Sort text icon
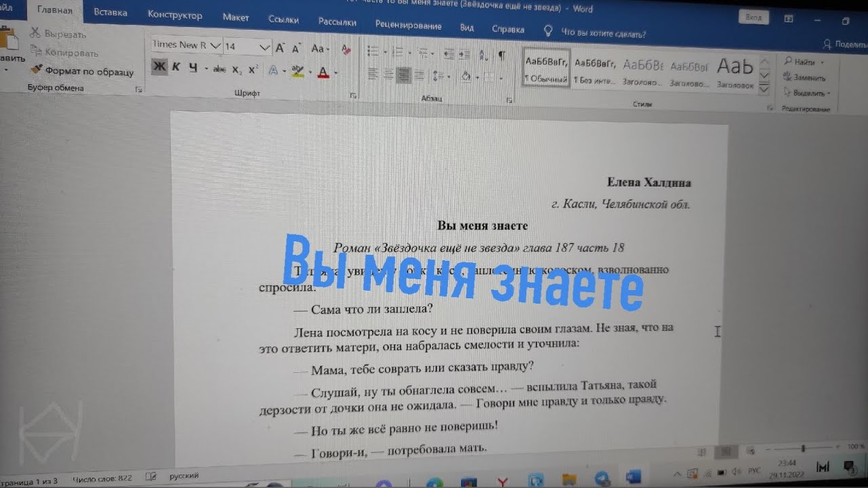This screenshot has width=868, height=488. click(484, 54)
